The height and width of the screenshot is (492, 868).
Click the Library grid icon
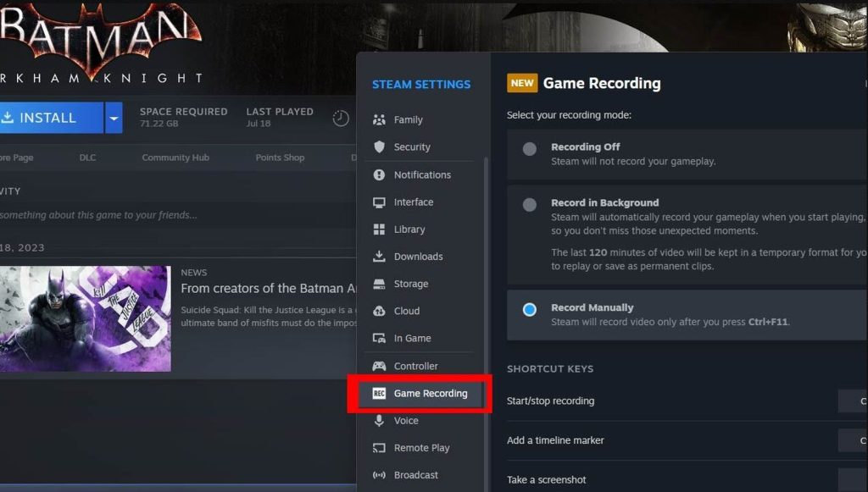coord(379,229)
